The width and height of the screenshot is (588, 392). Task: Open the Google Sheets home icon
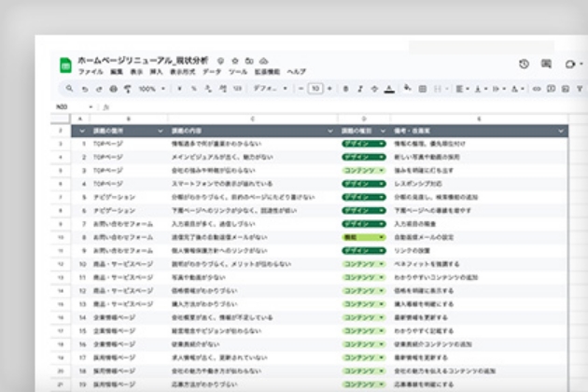pyautogui.click(x=65, y=65)
